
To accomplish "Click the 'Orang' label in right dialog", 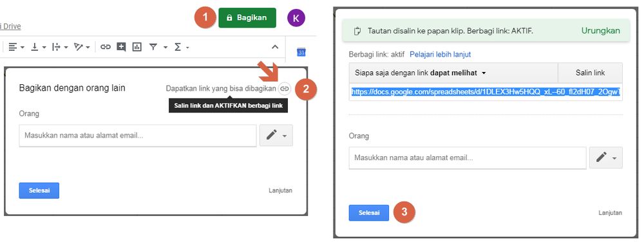I will 359,136.
